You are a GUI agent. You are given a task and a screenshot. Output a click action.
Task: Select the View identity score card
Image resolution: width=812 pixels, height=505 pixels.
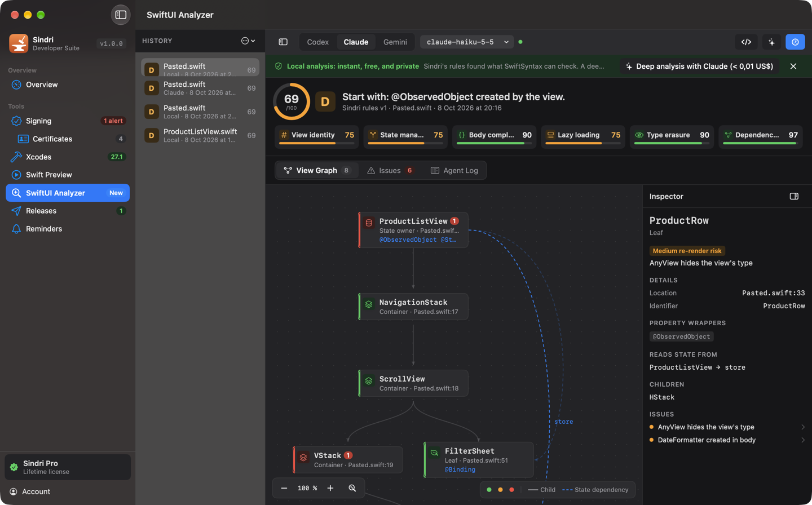[317, 137]
